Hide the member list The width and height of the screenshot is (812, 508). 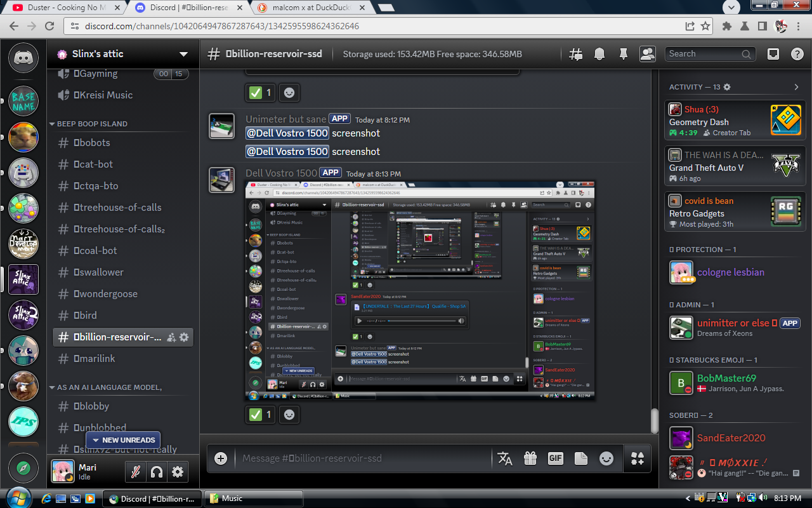click(648, 54)
